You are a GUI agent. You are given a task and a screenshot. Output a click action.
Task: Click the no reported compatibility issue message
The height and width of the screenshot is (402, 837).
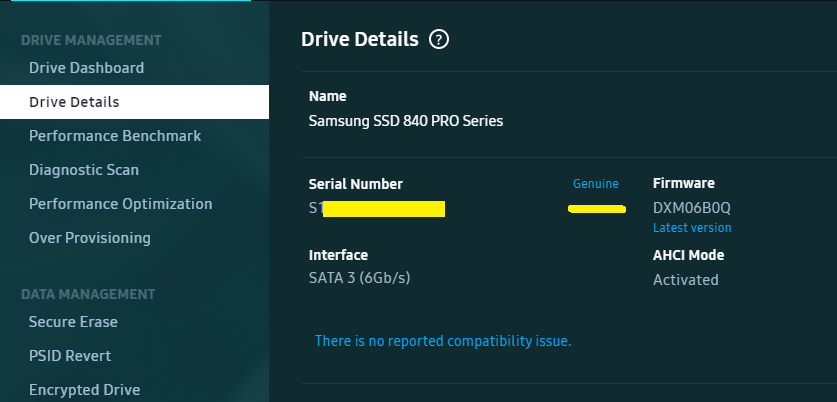pos(443,341)
